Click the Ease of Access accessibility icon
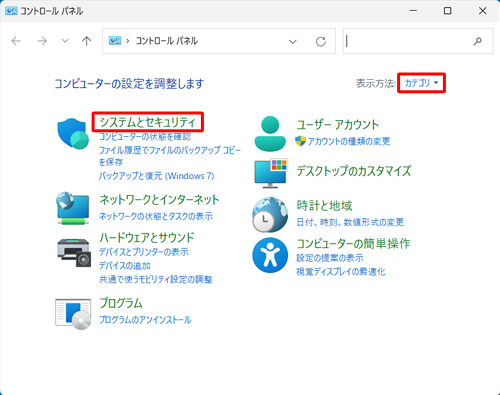 click(x=270, y=255)
